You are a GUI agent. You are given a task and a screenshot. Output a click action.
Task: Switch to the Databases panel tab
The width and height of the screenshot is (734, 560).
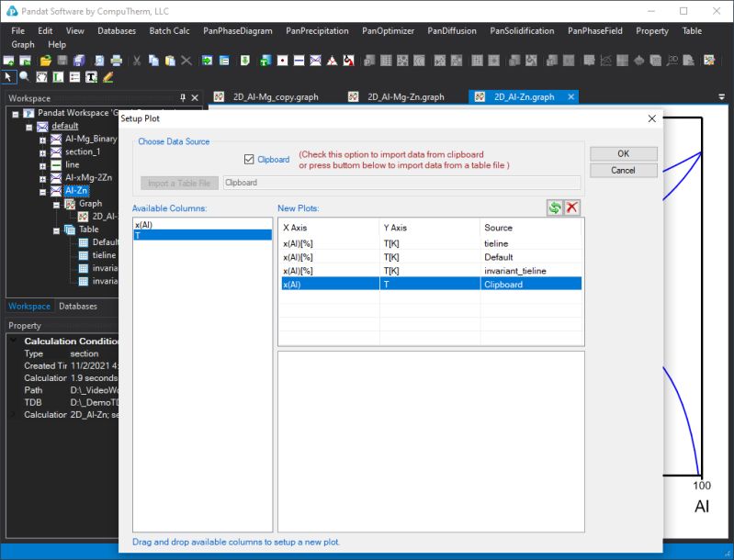point(78,306)
